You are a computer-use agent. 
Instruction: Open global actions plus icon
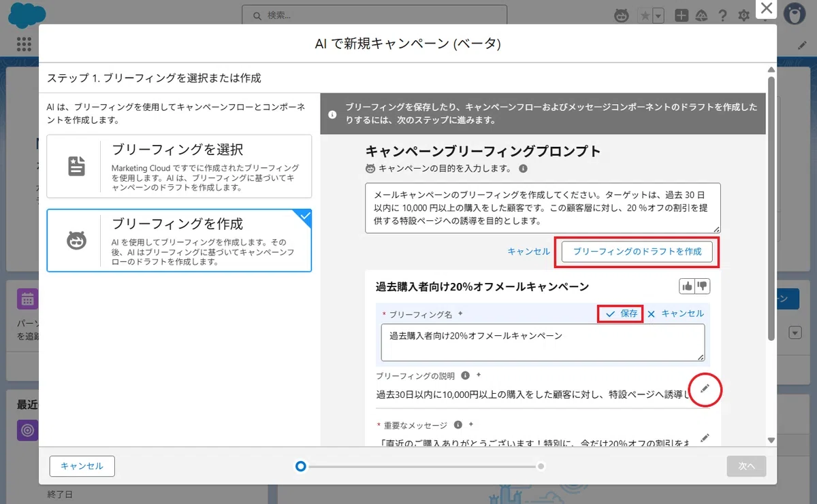pyautogui.click(x=681, y=15)
